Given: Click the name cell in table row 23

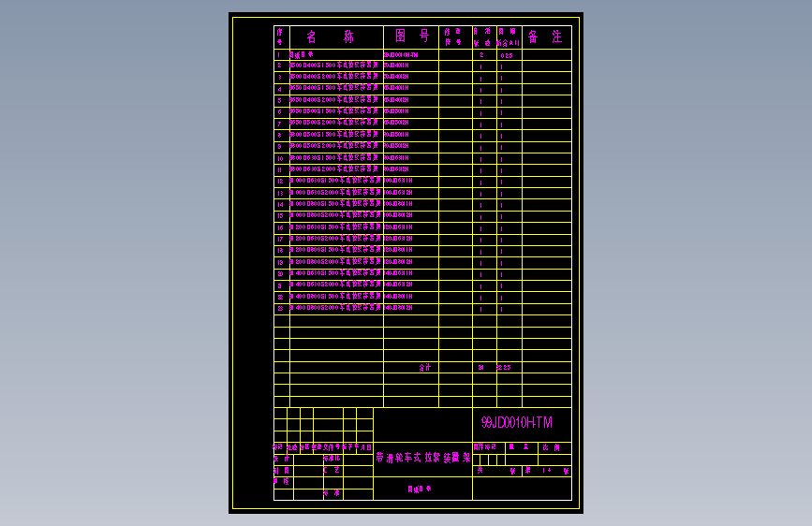Looking at the screenshot, I should pos(336,308).
